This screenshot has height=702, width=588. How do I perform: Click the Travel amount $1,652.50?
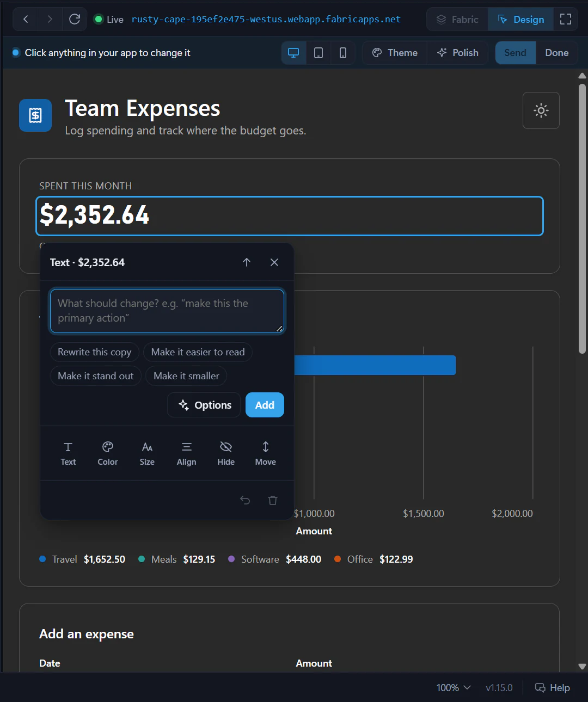(105, 559)
